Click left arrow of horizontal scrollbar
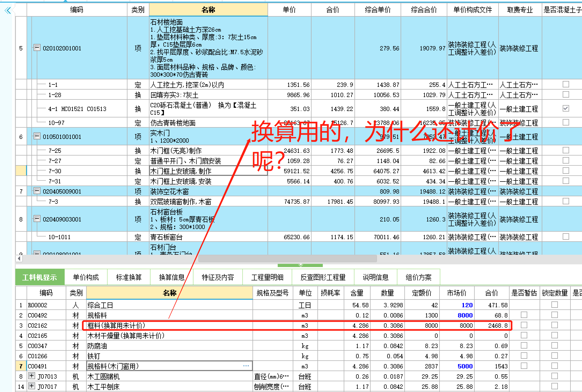 tap(19, 258)
